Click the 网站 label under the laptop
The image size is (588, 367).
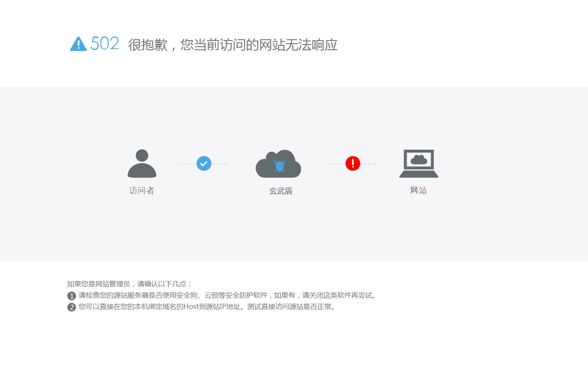click(418, 191)
